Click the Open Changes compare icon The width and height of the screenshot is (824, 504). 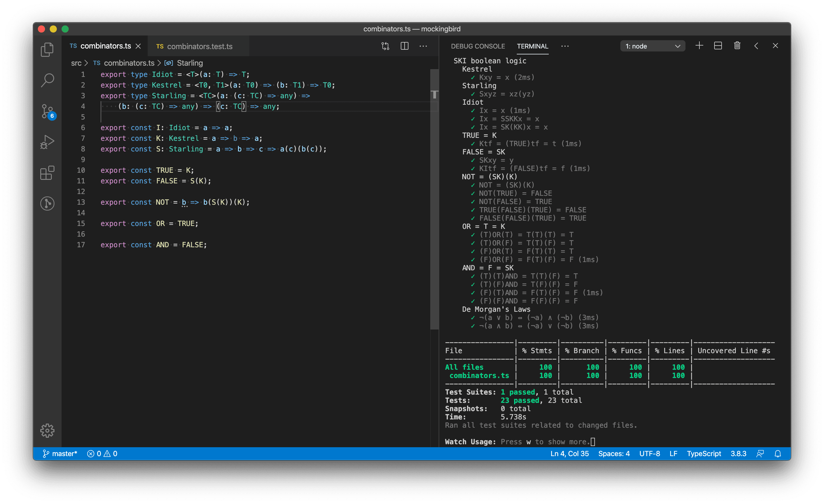click(x=385, y=46)
